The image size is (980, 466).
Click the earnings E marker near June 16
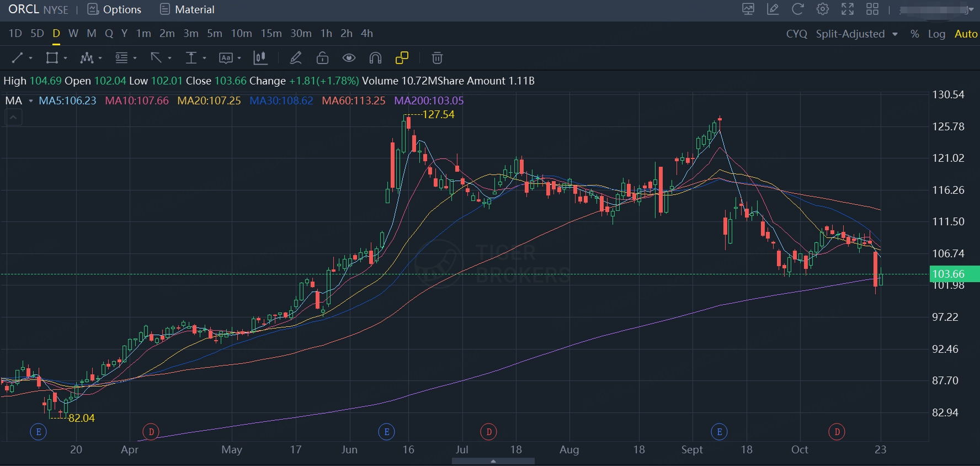click(386, 432)
